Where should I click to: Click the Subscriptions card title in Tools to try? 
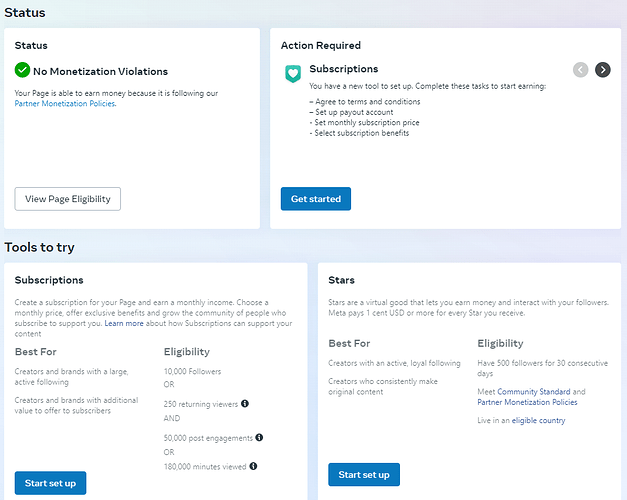tap(49, 280)
